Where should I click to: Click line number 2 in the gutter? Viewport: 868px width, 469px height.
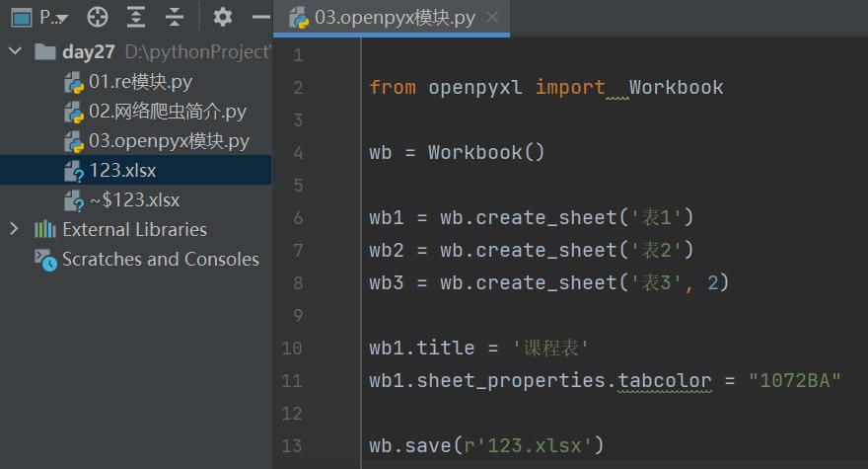298,88
